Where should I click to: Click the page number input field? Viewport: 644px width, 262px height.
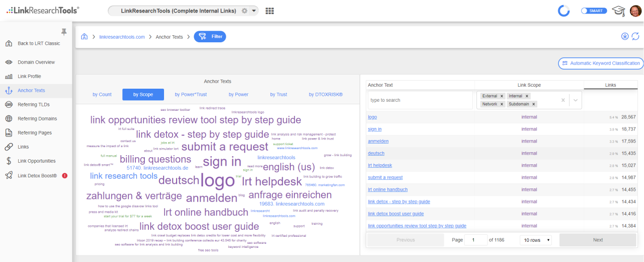point(476,240)
